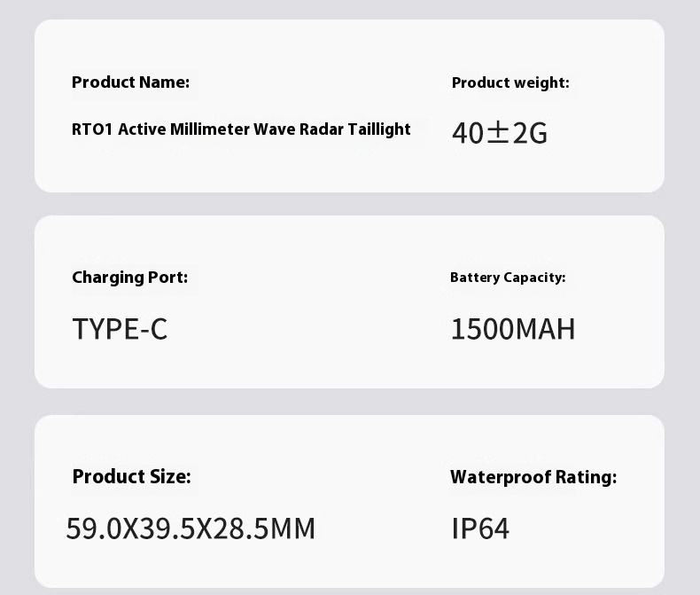Screen dimensions: 700x595
Task: Click the Product Size label
Action: tap(131, 477)
